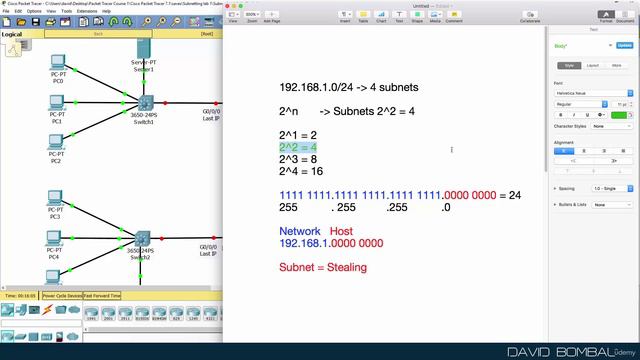Switch to the More tab in Pages inspector

pos(616,66)
